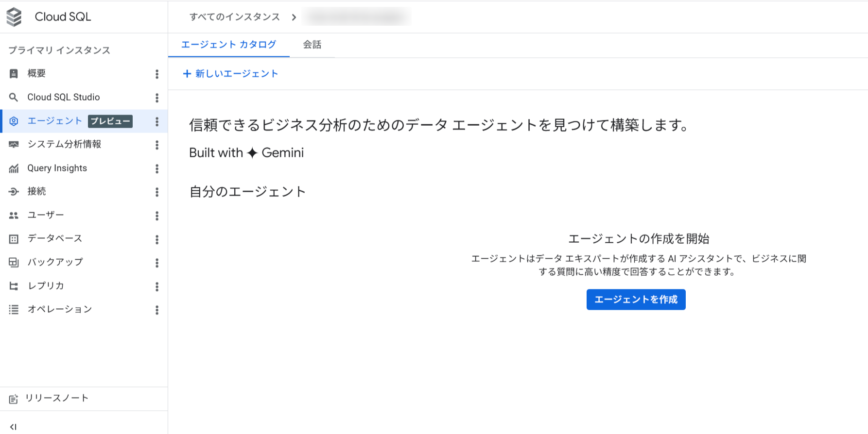The width and height of the screenshot is (868, 434).
Task: Click the エージェント sidebar icon
Action: point(14,121)
